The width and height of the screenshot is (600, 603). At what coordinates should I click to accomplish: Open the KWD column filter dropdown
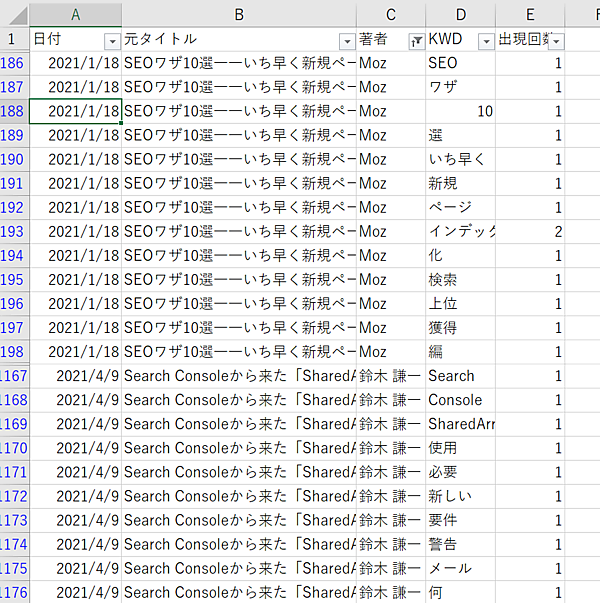pyautogui.click(x=486, y=41)
